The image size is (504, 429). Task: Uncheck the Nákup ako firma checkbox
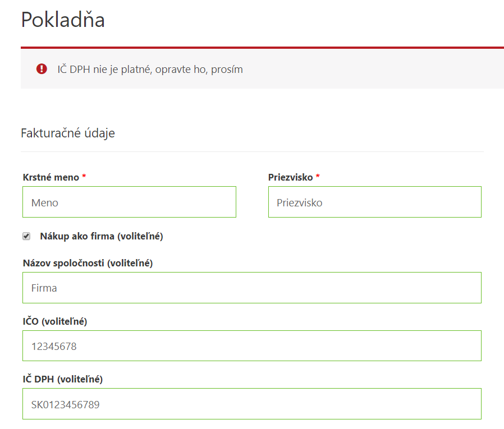point(26,236)
